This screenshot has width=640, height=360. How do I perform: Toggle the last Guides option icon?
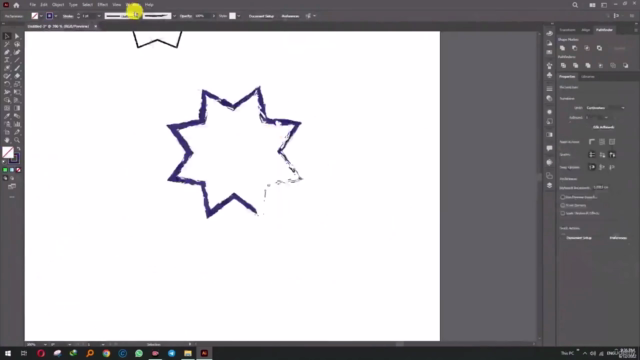[612, 154]
